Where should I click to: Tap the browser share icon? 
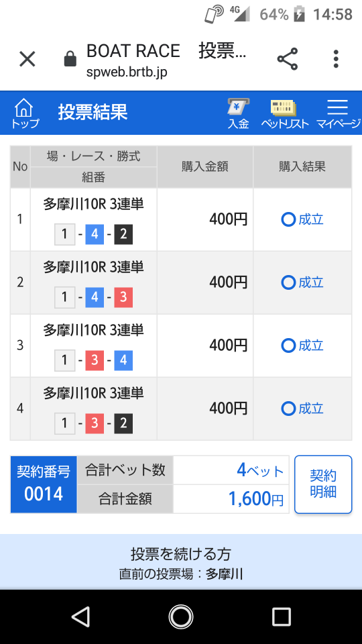[288, 59]
